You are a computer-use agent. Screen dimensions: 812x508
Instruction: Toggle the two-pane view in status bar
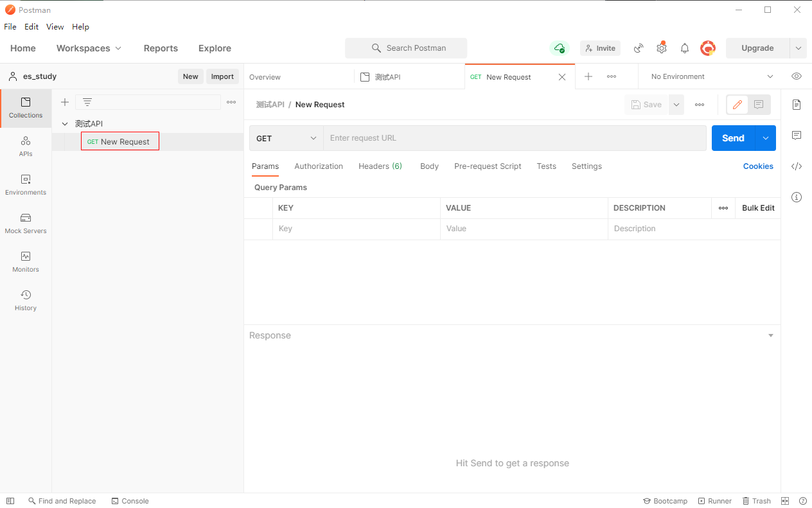[x=785, y=501]
